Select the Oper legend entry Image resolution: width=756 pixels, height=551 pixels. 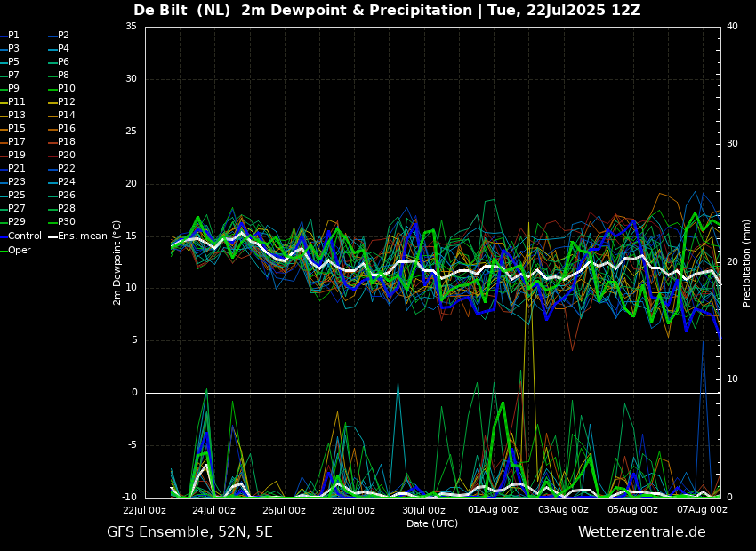pyautogui.click(x=15, y=250)
